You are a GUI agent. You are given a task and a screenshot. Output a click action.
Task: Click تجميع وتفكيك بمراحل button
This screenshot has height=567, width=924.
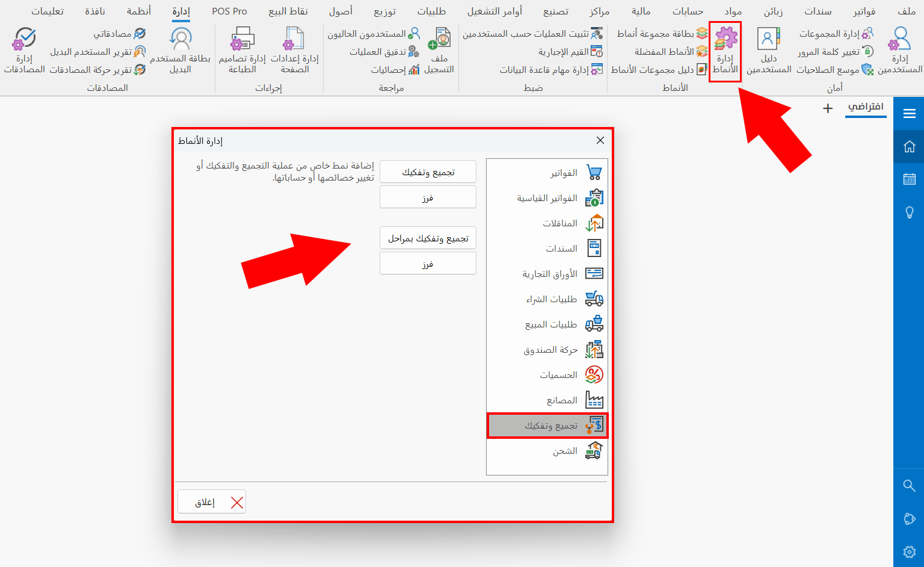[x=428, y=238]
